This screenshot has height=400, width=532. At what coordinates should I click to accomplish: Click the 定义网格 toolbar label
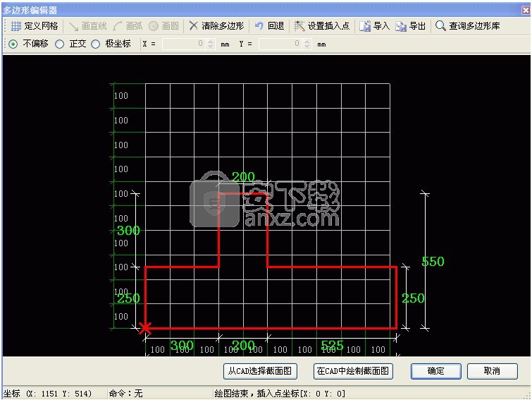(41, 26)
